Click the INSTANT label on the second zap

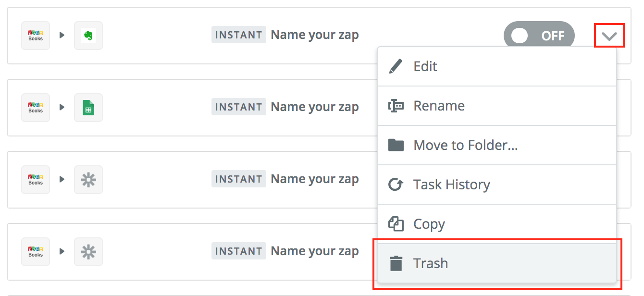(239, 106)
